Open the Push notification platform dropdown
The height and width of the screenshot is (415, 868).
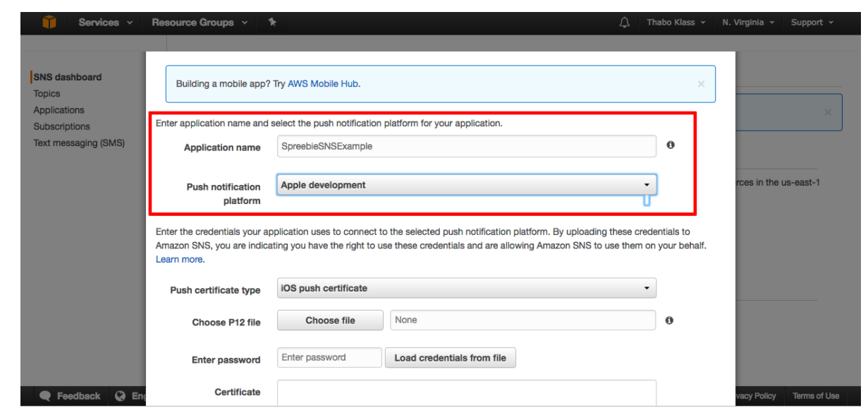(467, 185)
